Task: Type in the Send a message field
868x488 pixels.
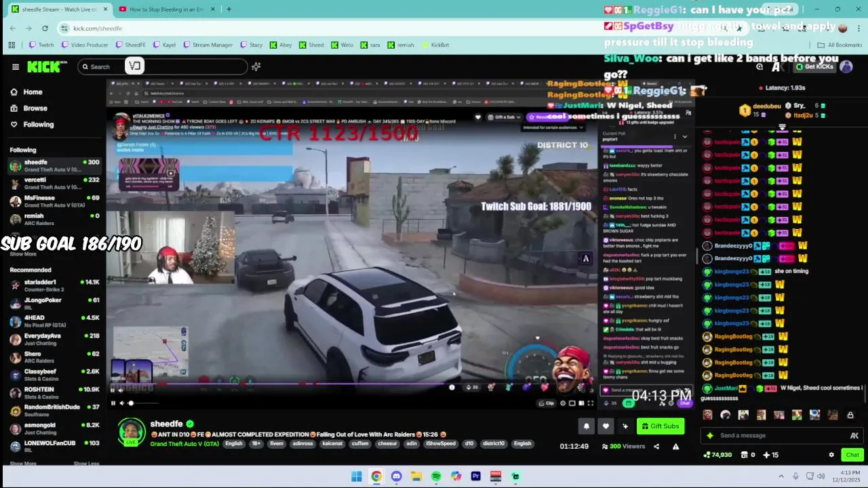Action: click(783, 436)
